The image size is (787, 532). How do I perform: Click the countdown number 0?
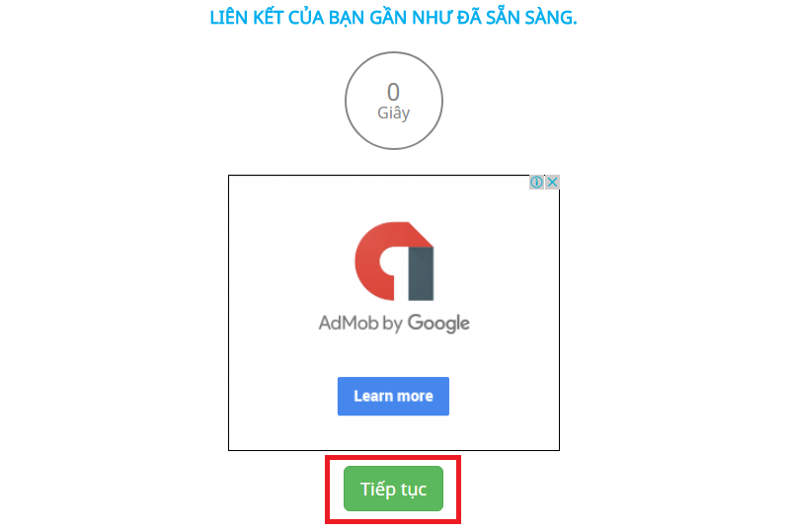click(x=393, y=92)
